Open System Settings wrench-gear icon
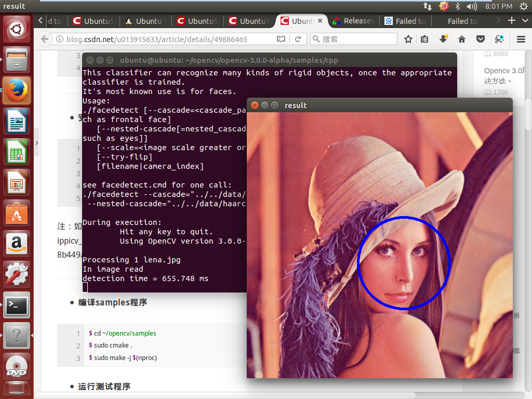 click(17, 274)
